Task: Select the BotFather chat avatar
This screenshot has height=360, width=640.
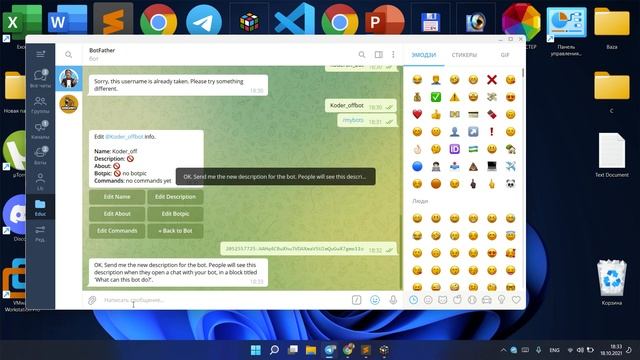Action: [x=69, y=78]
